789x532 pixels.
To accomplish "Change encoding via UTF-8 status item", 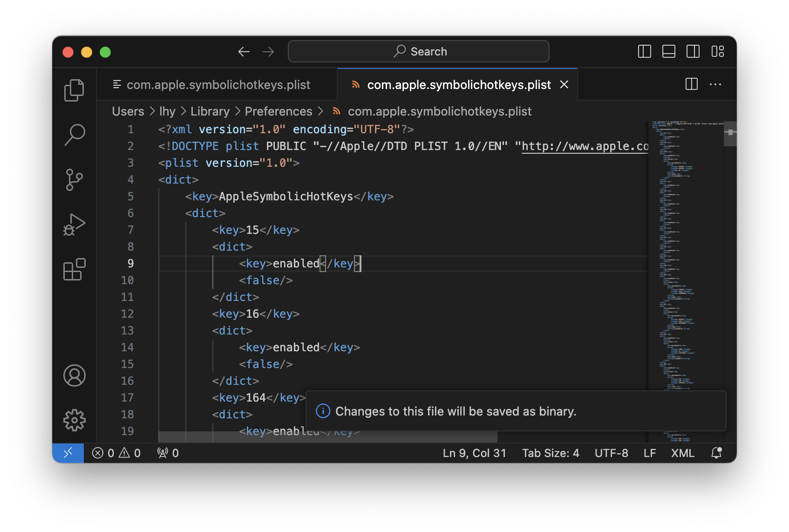I will [x=611, y=453].
